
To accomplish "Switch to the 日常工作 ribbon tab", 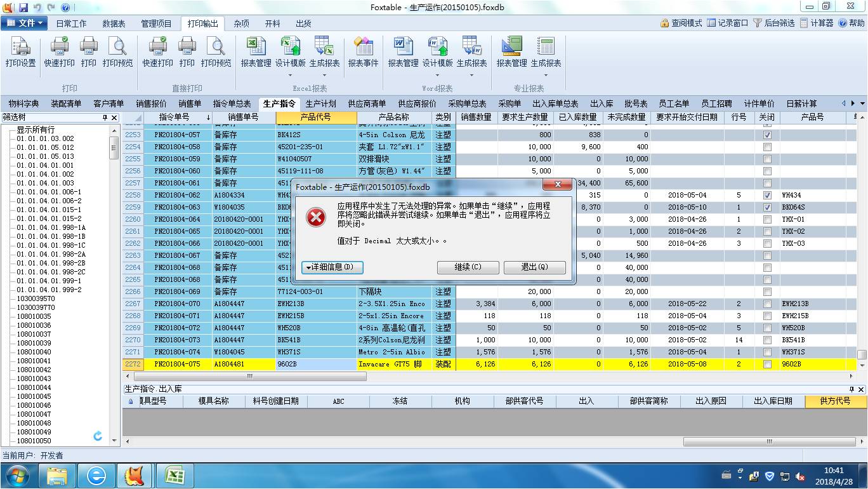I will 71,23.
